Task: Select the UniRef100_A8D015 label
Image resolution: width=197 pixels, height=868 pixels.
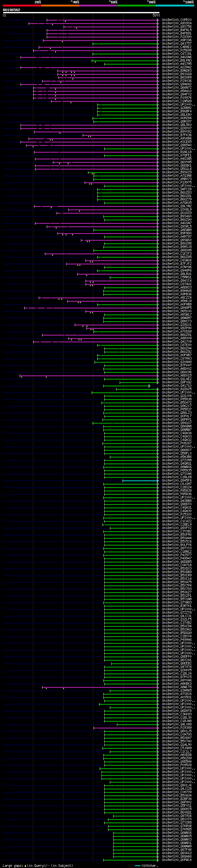Action: 177,375
